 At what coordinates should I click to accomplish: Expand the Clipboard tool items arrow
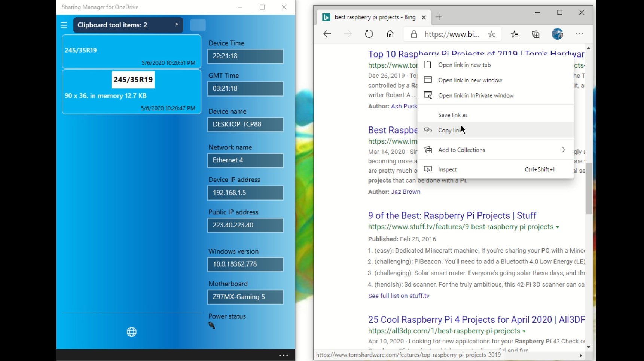(x=177, y=25)
